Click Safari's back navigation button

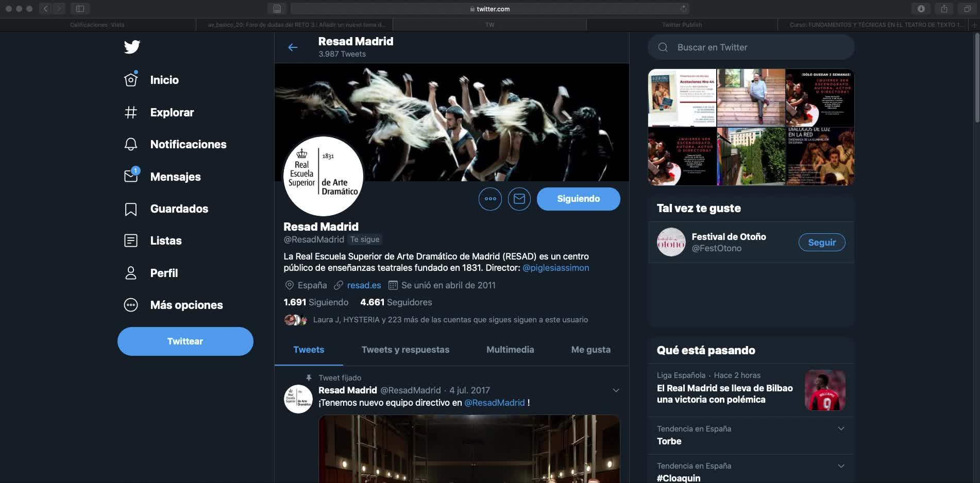(x=45, y=8)
